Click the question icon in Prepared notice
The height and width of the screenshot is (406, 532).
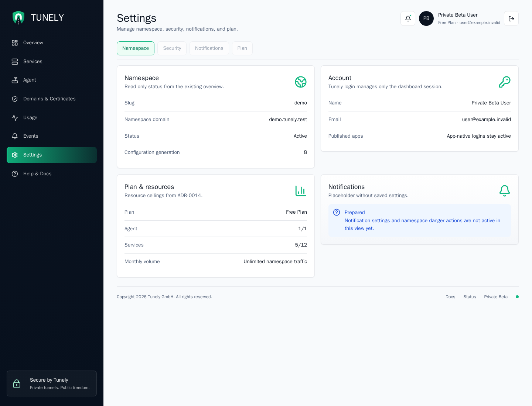tap(337, 212)
